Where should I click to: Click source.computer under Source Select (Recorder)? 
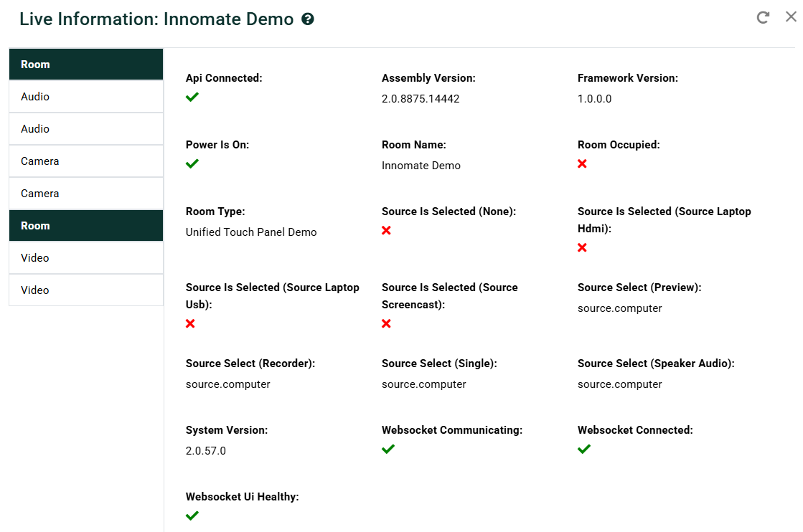click(228, 384)
